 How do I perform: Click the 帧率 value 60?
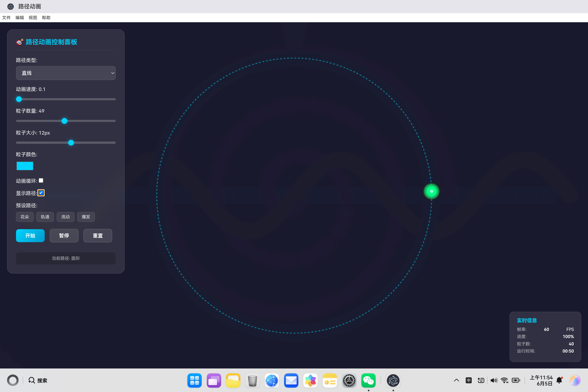[x=547, y=329]
